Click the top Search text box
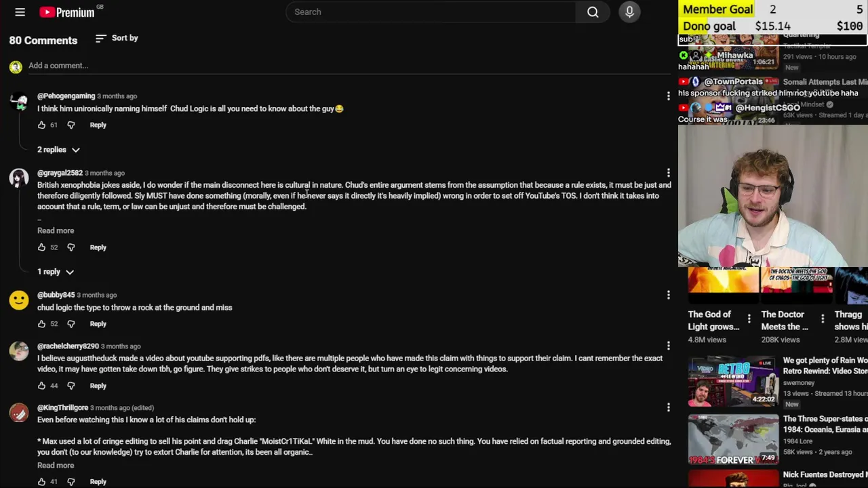 click(431, 12)
